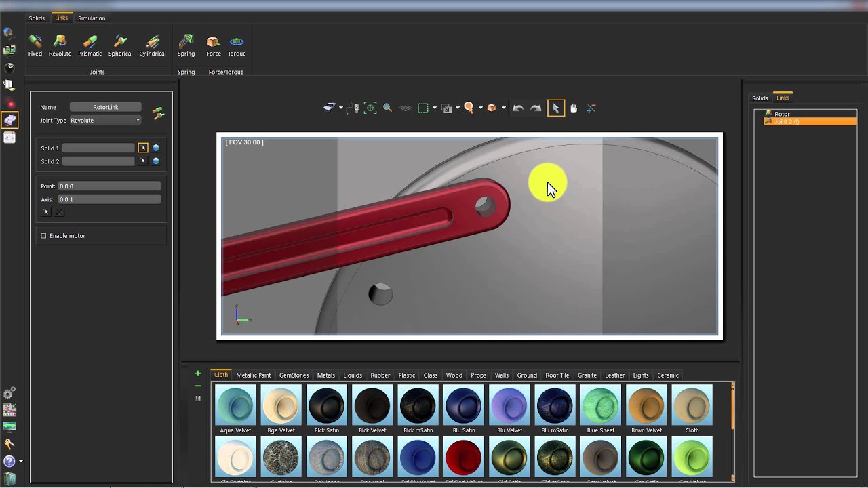Open dropdown arrow next to the car icon

341,108
